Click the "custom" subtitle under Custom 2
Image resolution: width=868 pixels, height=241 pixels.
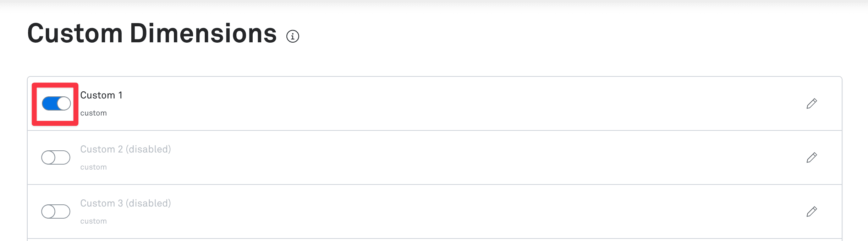(93, 167)
